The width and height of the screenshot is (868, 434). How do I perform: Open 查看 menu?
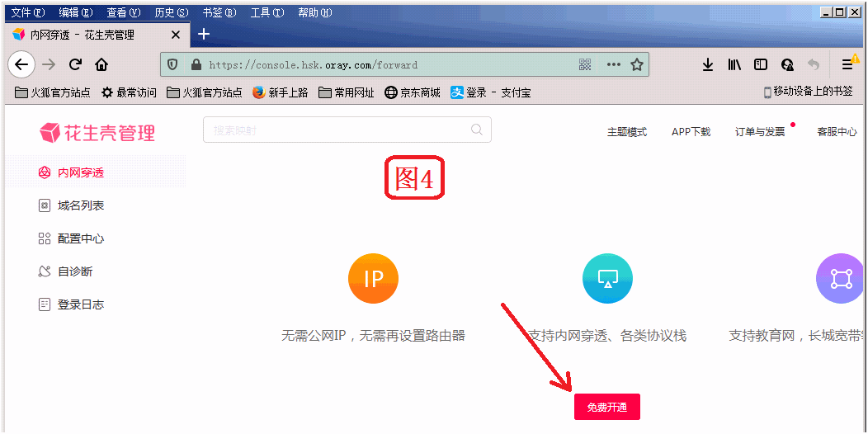click(124, 12)
